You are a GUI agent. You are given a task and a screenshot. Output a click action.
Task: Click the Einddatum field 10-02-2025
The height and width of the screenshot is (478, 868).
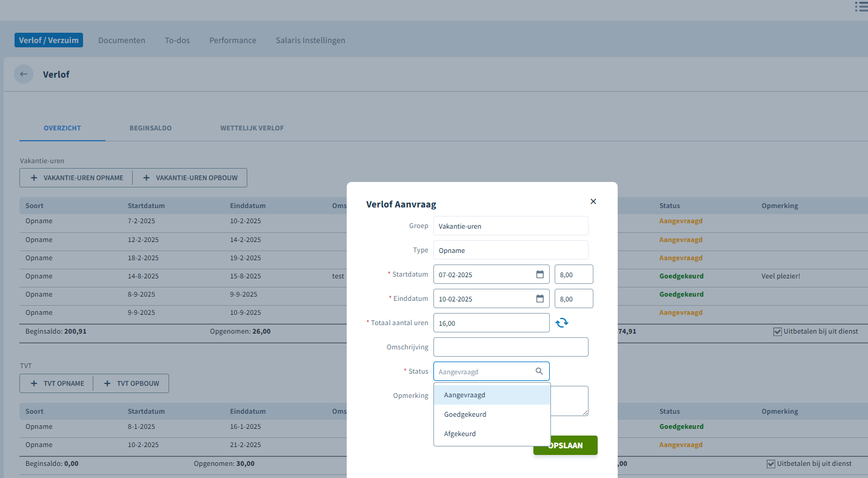492,298
